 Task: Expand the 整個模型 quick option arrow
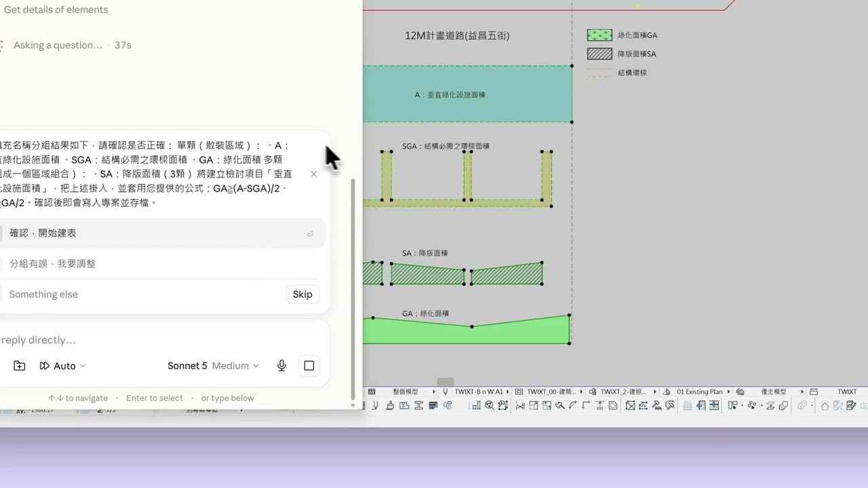[x=434, y=392]
